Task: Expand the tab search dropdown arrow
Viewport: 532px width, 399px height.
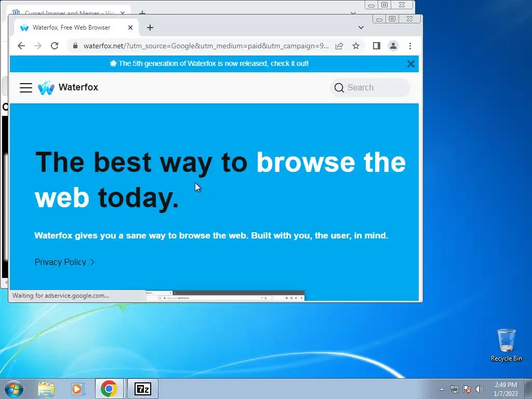Action: pos(361,28)
